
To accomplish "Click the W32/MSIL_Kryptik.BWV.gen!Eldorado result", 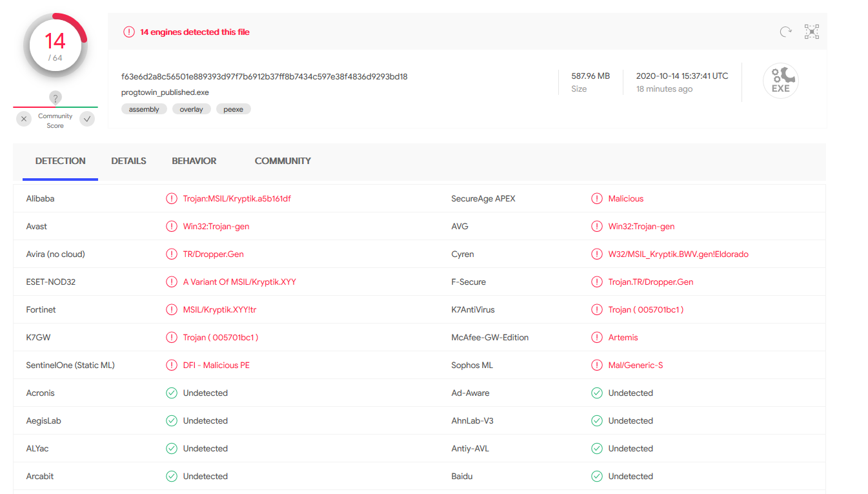I will click(678, 254).
